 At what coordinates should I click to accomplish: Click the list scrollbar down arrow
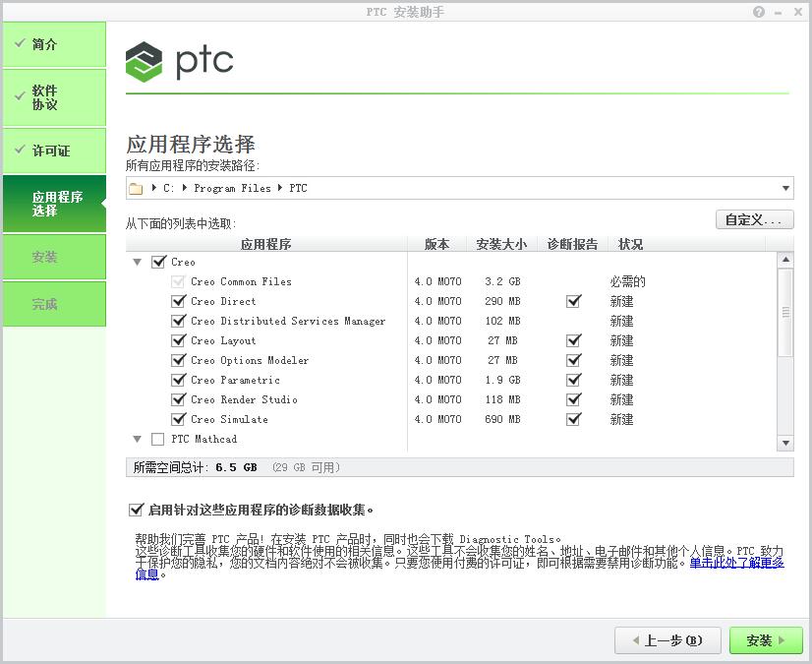785,444
